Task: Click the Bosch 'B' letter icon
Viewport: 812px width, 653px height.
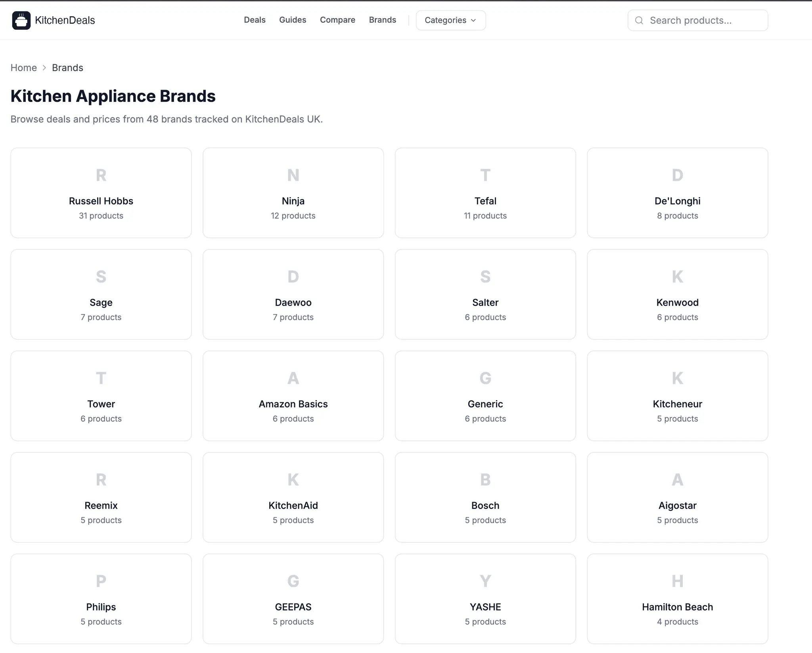Action: pyautogui.click(x=485, y=480)
